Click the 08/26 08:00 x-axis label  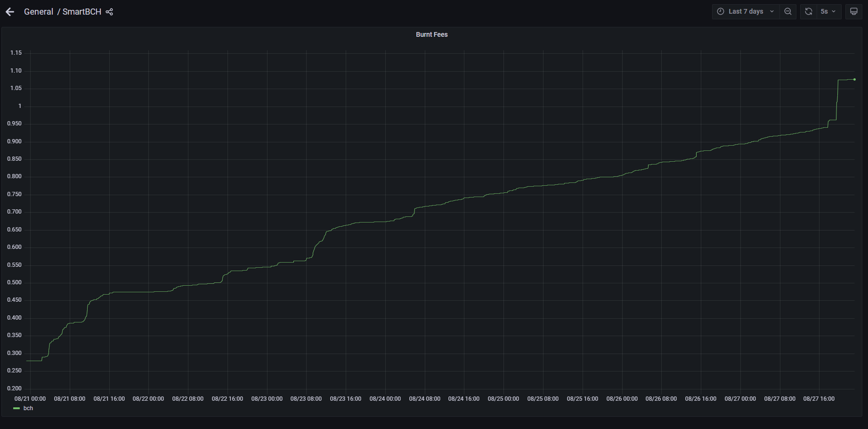661,399
